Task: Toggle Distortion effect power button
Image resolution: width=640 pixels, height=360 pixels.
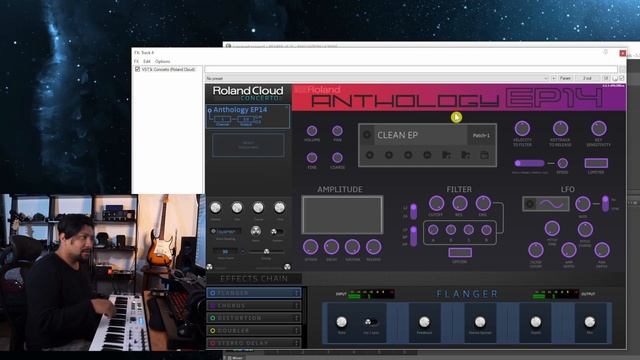Action: coord(212,318)
